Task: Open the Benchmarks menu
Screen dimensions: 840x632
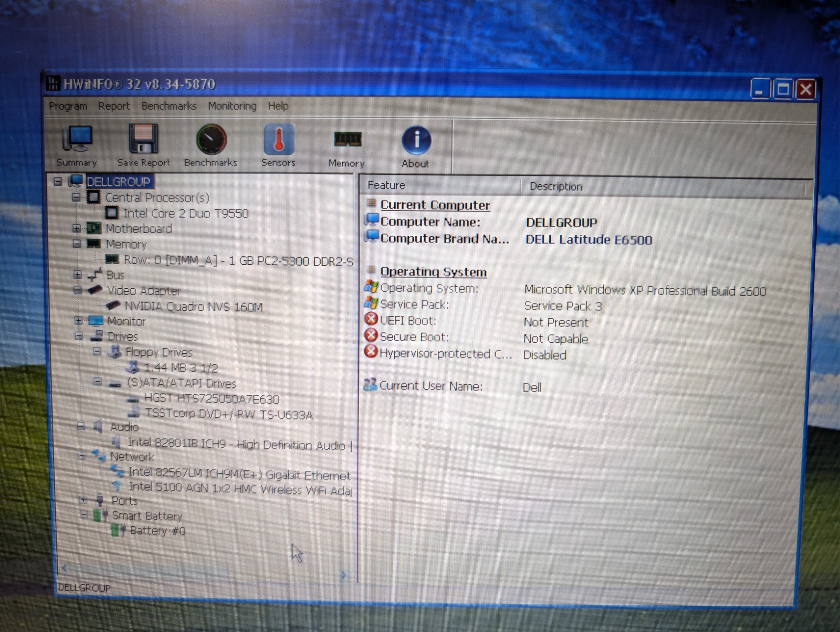Action: [x=169, y=106]
